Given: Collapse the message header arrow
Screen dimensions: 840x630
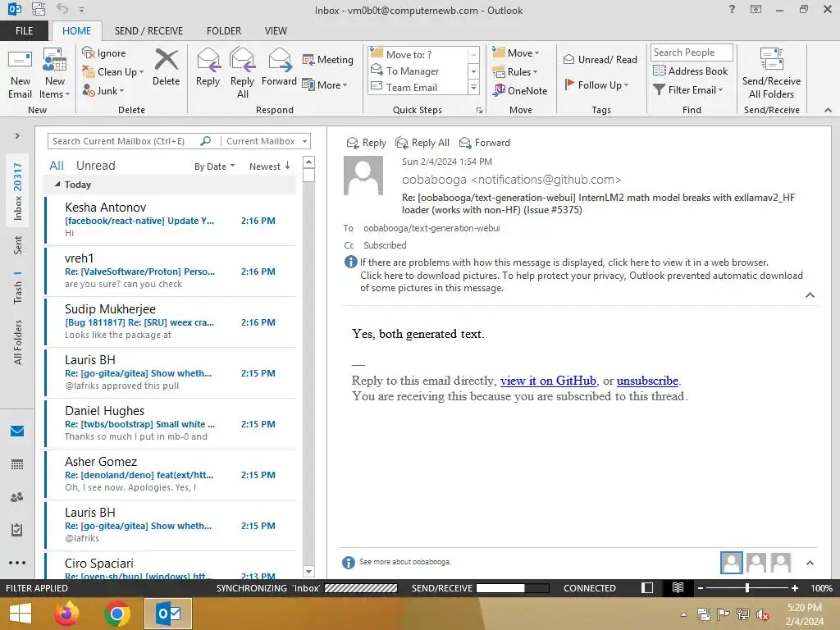Looking at the screenshot, I should tap(810, 295).
